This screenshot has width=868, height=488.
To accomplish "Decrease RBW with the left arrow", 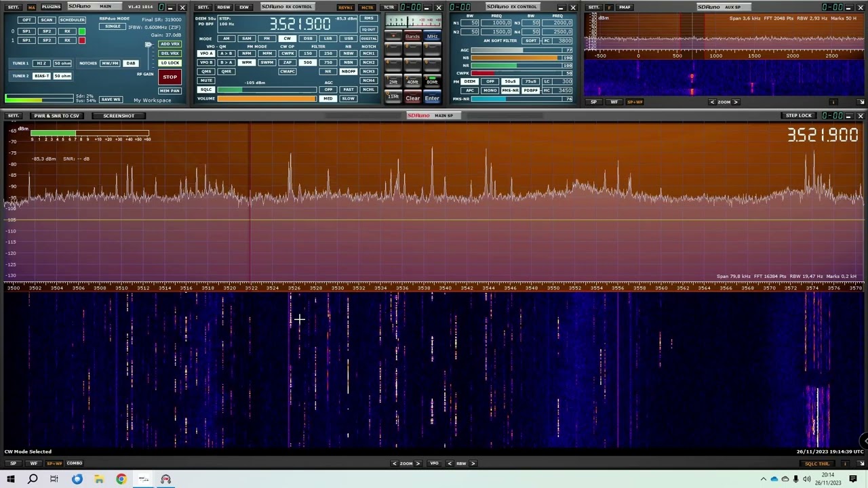I will 449,464.
